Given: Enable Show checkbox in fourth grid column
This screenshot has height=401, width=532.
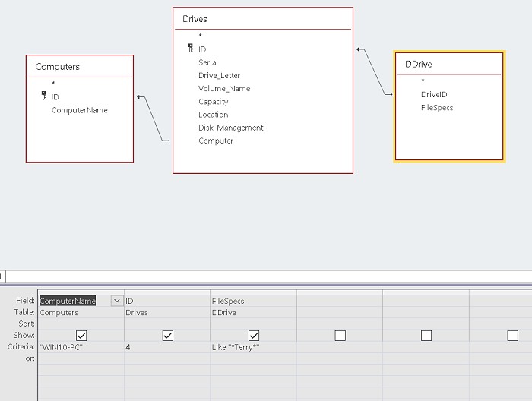Looking at the screenshot, I should tap(340, 335).
